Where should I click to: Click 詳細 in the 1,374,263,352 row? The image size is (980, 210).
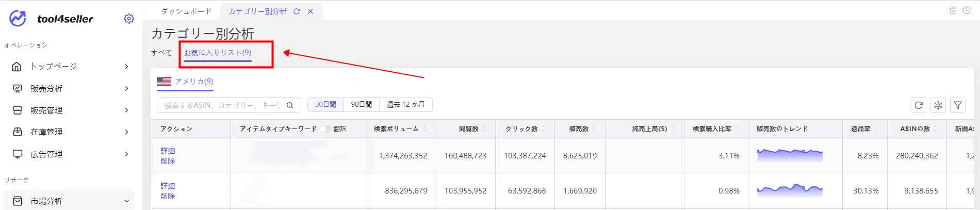pyautogui.click(x=168, y=151)
